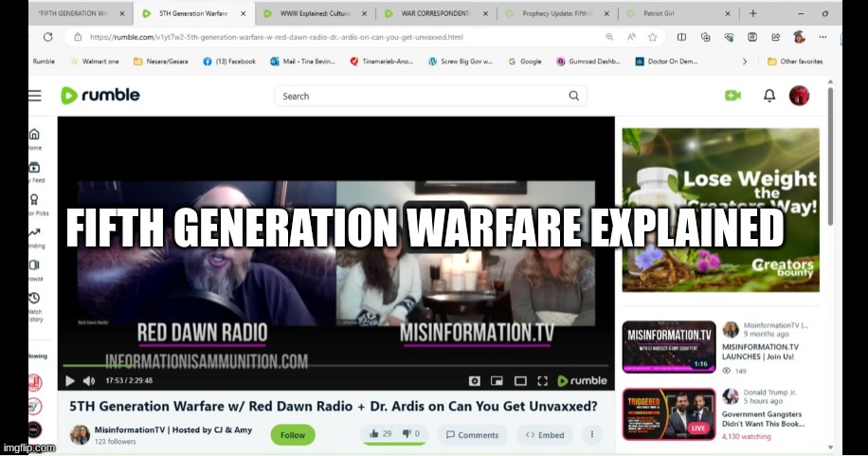Go to Rumble home via logo

tap(100, 96)
